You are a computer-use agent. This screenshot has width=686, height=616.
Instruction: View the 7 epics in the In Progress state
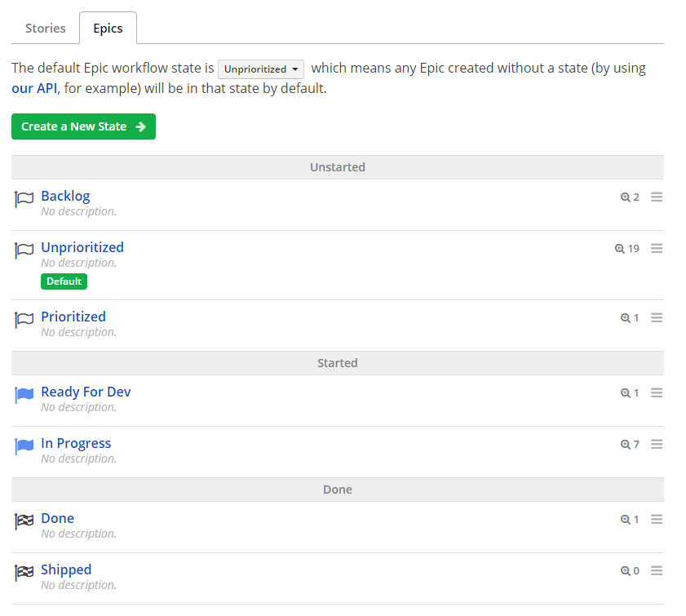tap(630, 445)
